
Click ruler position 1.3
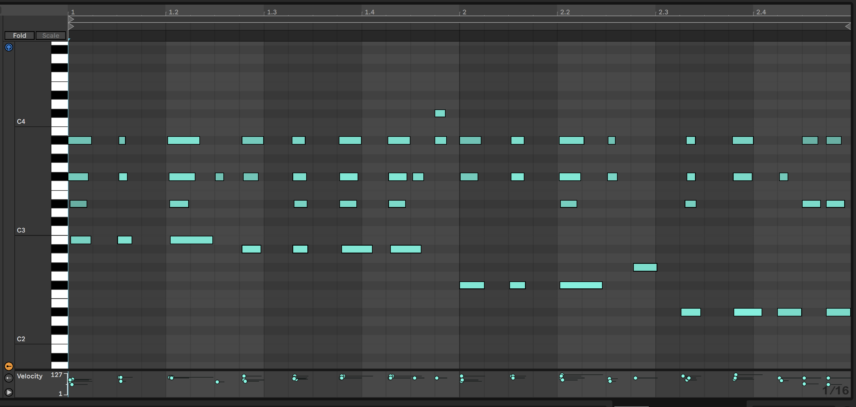click(271, 12)
